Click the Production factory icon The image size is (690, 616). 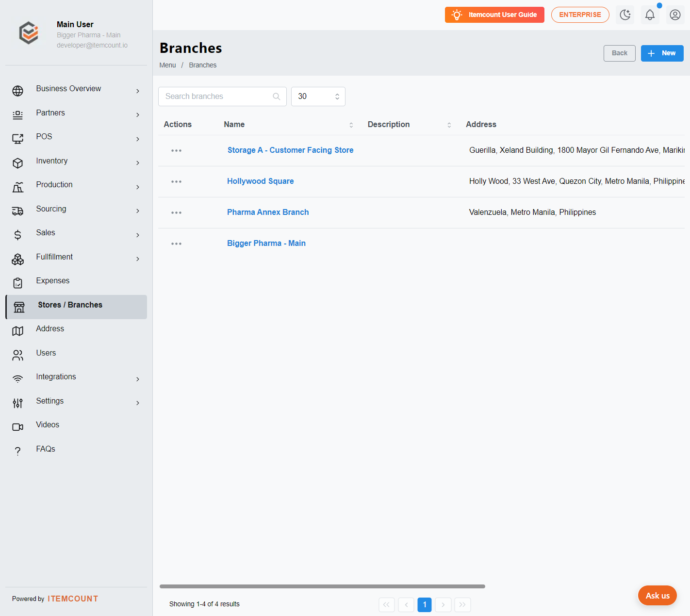[x=18, y=187]
